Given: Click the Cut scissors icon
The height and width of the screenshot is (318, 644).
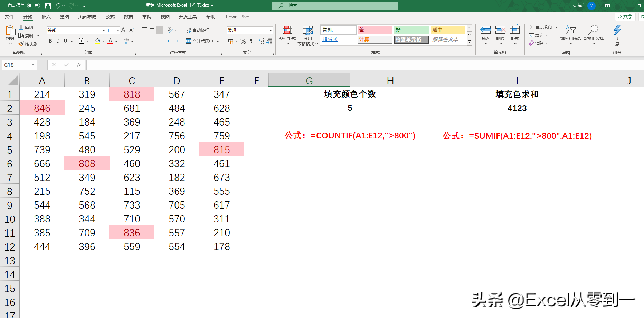Looking at the screenshot, I should [21, 27].
